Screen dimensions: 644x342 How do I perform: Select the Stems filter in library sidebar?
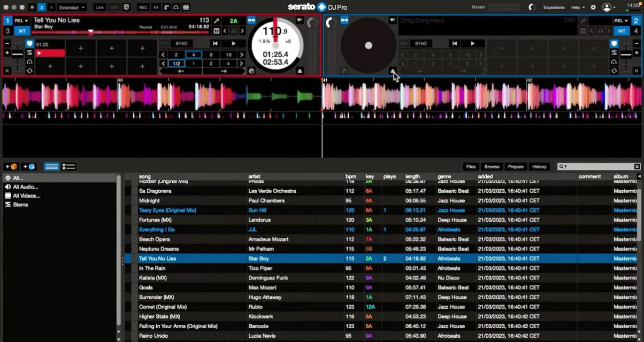coord(20,204)
